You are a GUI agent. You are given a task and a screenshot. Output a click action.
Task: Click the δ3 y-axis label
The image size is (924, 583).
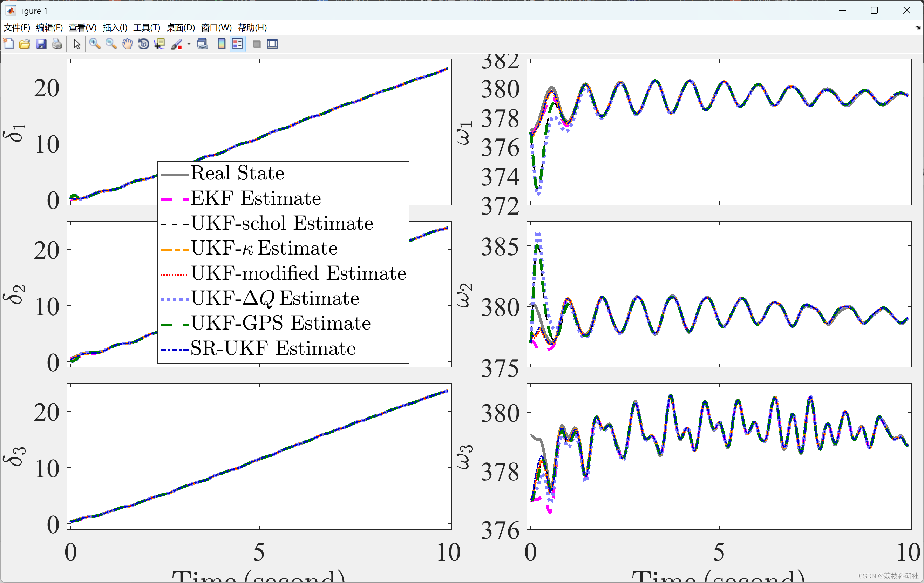click(x=14, y=457)
